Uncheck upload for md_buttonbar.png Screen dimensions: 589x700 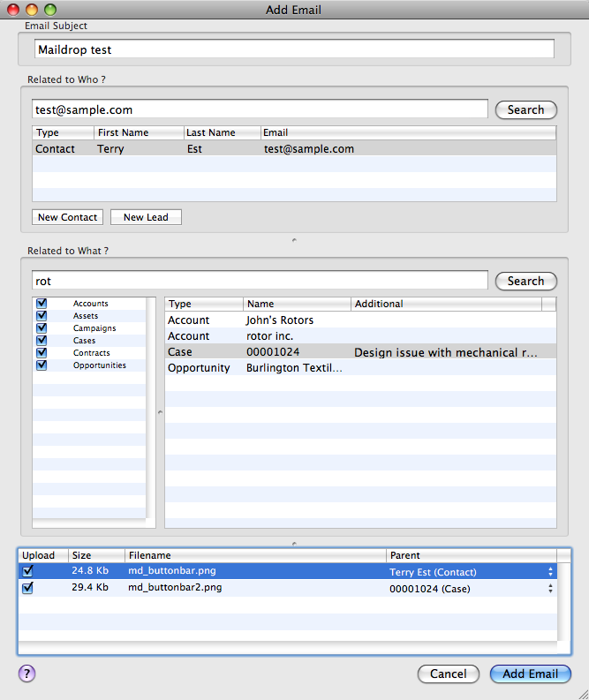point(27,570)
